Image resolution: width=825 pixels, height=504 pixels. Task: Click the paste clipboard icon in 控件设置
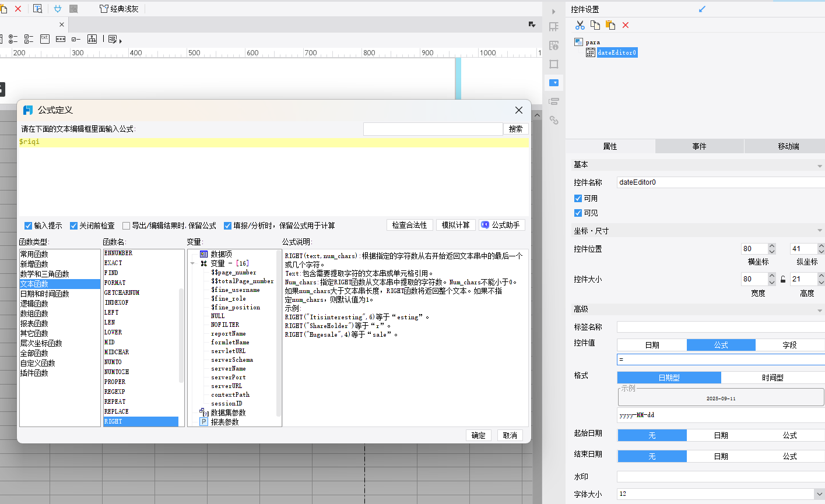click(610, 25)
